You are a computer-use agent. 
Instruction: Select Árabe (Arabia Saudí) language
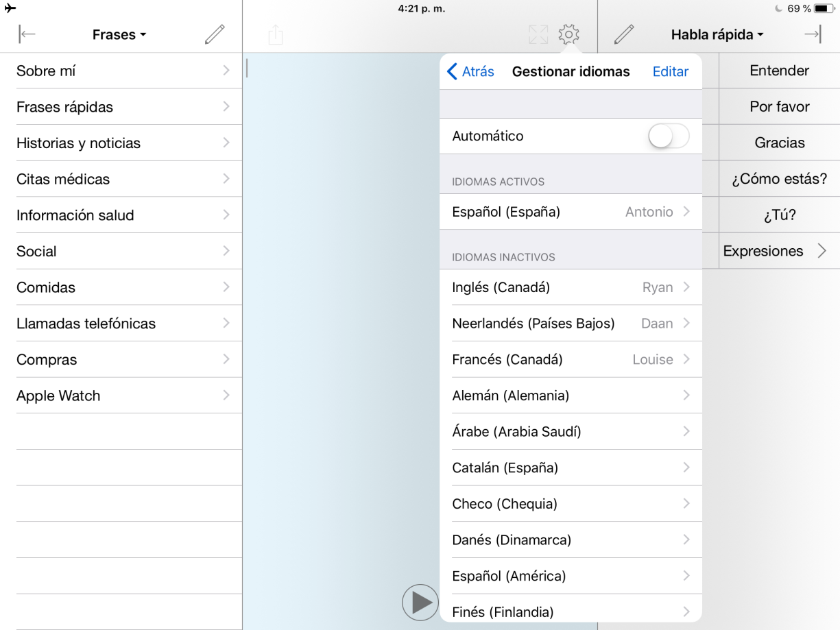coord(571,432)
